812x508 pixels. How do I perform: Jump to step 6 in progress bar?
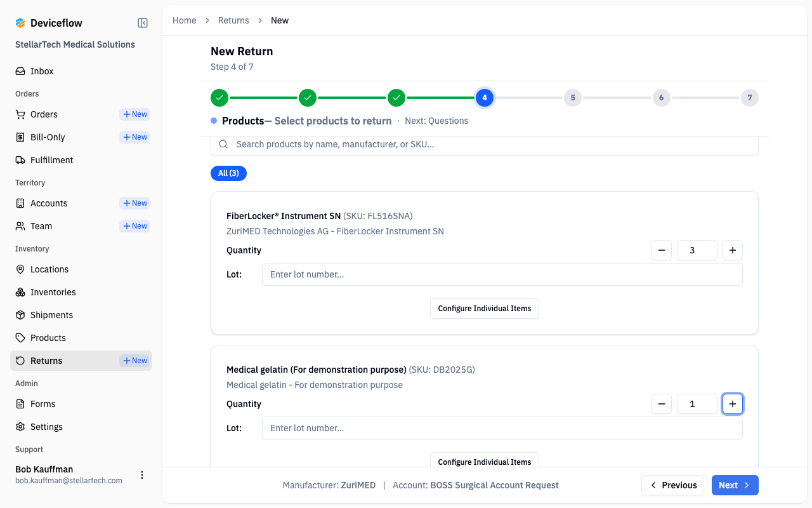pyautogui.click(x=662, y=98)
